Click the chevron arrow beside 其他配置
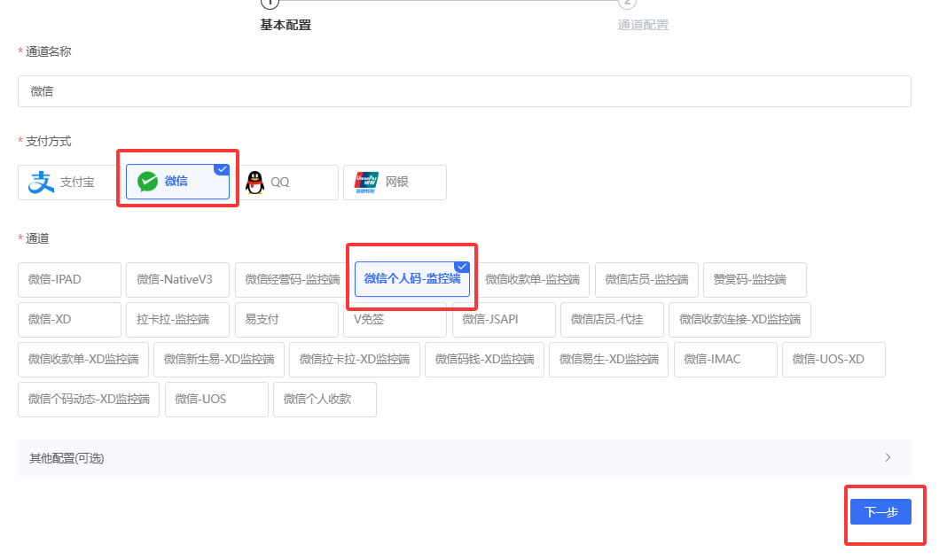This screenshot has width=939, height=560. coord(888,458)
